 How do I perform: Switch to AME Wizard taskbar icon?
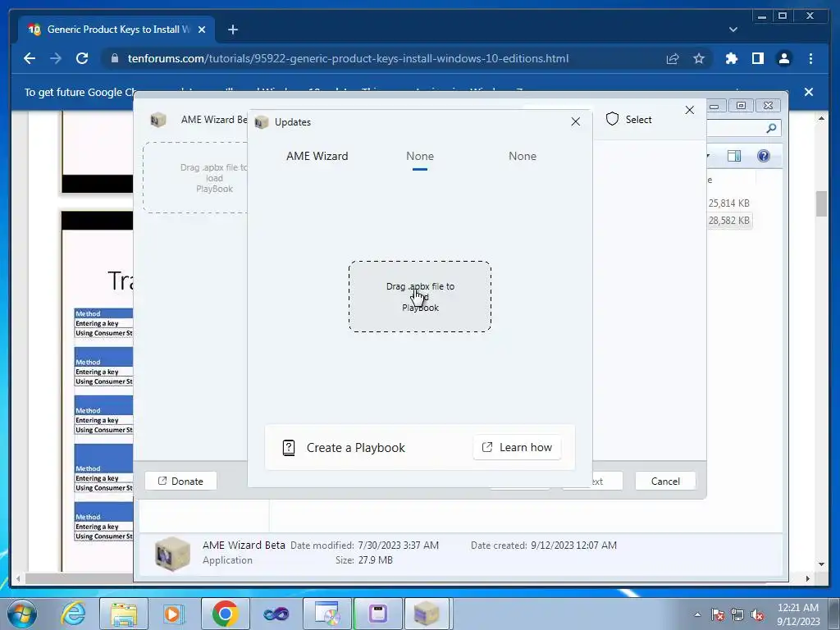(427, 614)
